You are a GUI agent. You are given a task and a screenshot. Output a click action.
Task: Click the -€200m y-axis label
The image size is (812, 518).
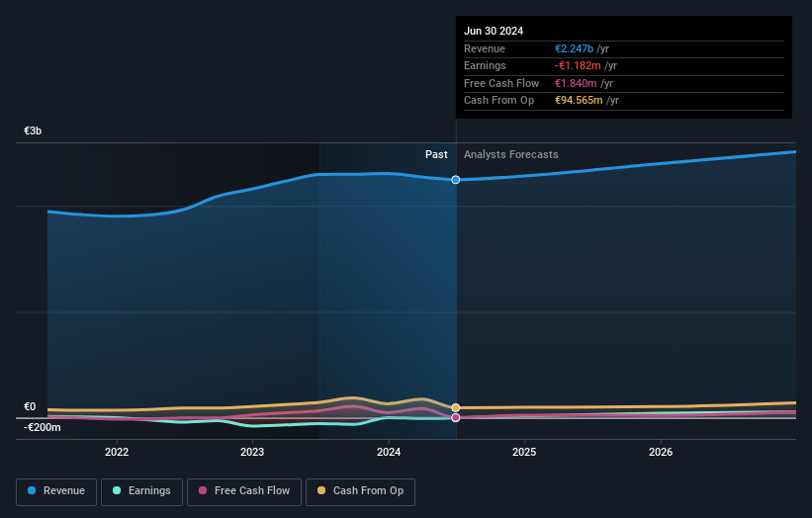point(42,427)
